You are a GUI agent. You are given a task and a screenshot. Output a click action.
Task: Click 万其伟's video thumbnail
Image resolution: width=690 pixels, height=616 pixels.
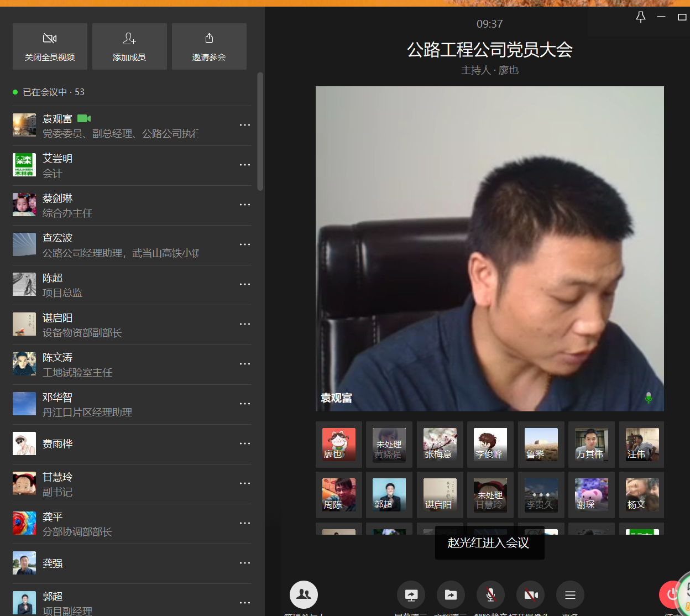591,445
